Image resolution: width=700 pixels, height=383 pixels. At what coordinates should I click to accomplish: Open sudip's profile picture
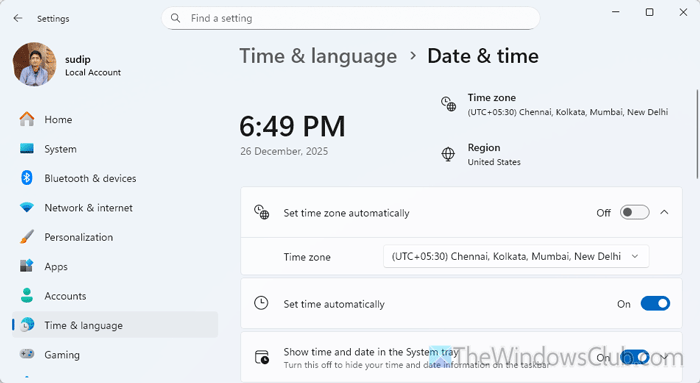pyautogui.click(x=34, y=64)
